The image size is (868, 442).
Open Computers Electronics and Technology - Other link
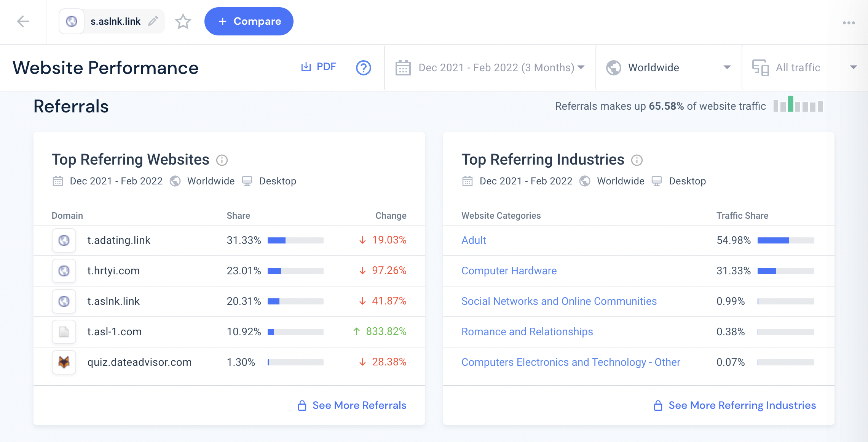coord(571,362)
